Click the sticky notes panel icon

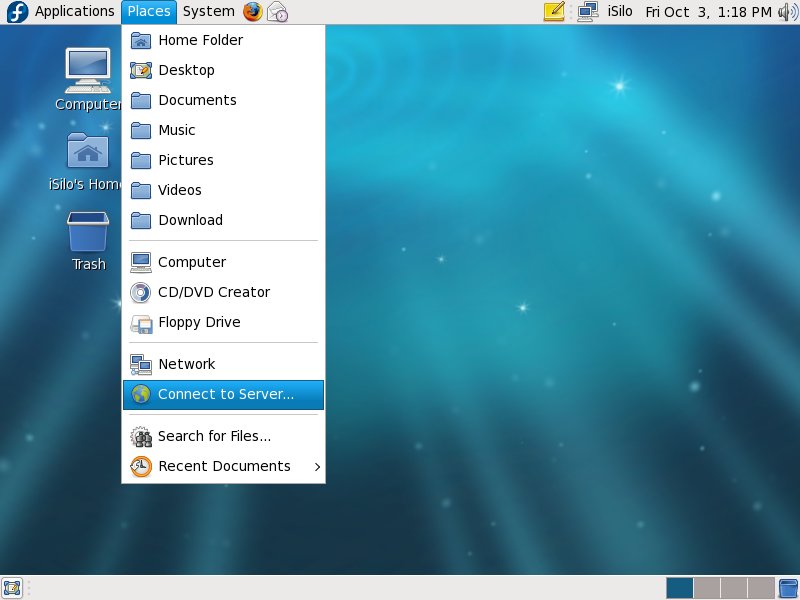point(554,12)
